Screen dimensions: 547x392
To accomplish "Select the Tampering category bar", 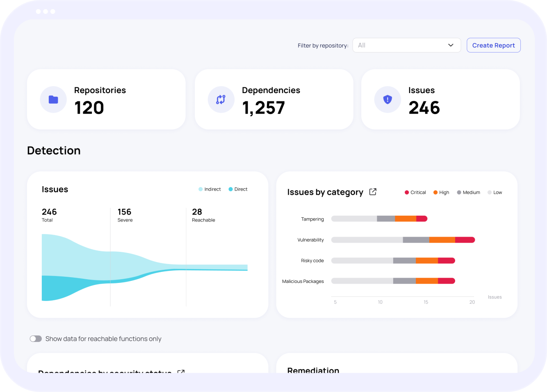I will pyautogui.click(x=379, y=219).
